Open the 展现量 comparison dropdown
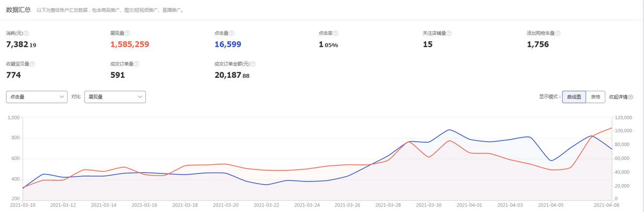Viewport: 644px width, 212px height. point(115,97)
